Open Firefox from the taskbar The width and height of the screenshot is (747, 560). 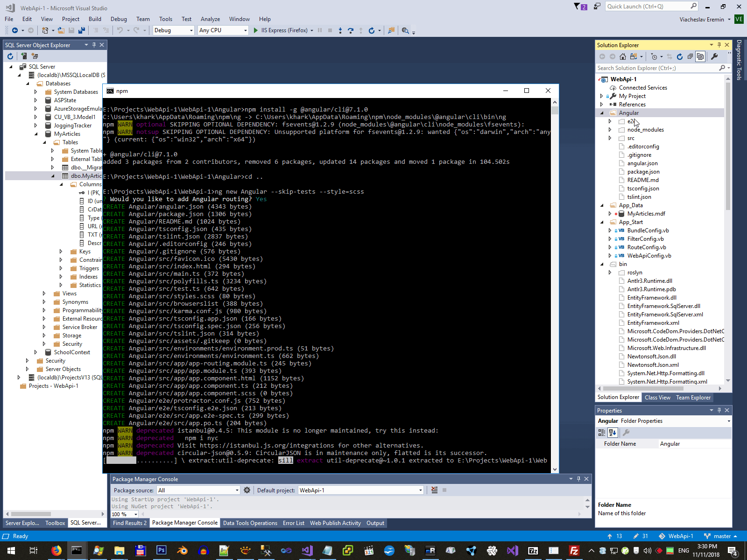click(56, 551)
